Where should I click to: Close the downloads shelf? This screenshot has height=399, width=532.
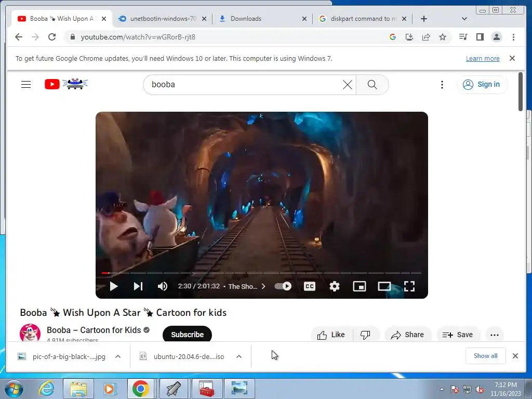tap(515, 356)
